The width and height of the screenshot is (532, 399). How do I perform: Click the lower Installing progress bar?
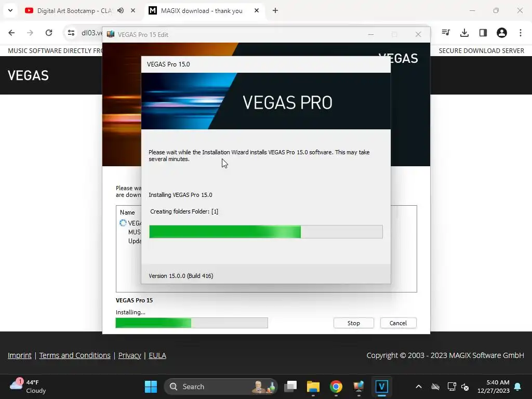point(192,323)
